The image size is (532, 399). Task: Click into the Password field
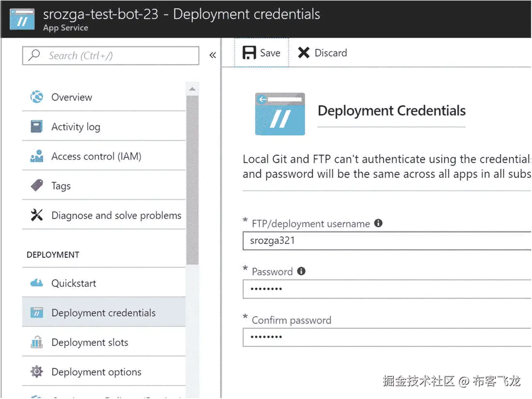coord(387,289)
